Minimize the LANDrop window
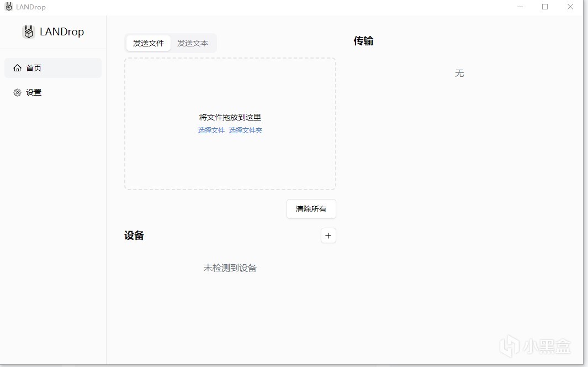The height and width of the screenshot is (367, 588). pos(520,7)
